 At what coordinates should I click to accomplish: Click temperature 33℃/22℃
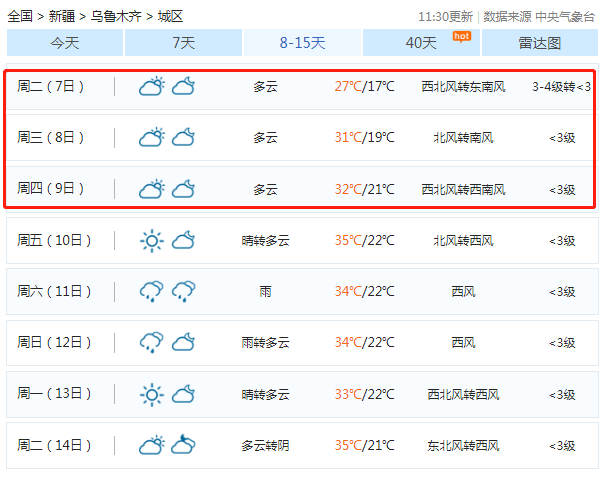[x=364, y=394]
